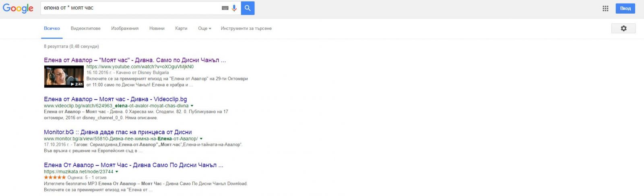Open the Videoclip.bg result title
Screen dimensions: 644x196
point(116,99)
